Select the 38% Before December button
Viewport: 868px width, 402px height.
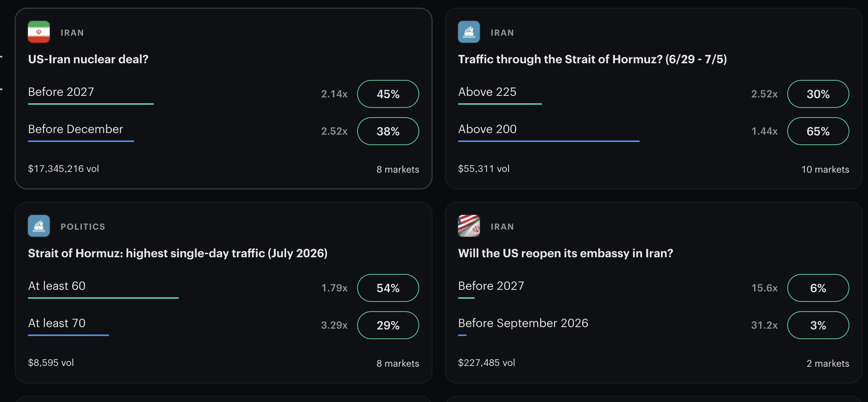point(388,131)
